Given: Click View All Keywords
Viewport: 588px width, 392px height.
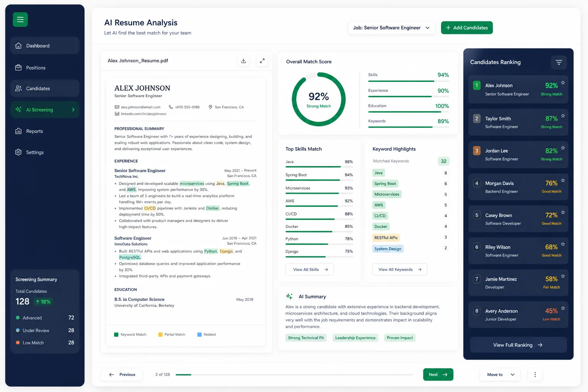Looking at the screenshot, I should click(x=400, y=269).
